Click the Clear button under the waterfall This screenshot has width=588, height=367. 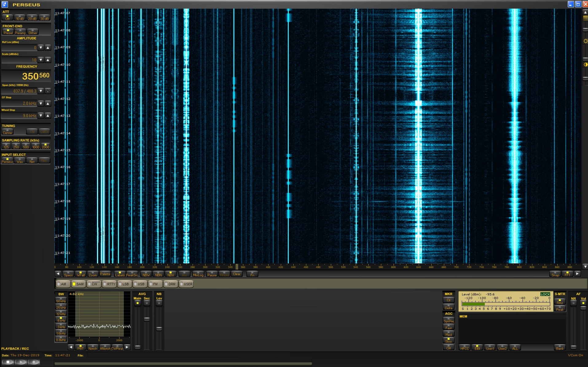(x=237, y=274)
